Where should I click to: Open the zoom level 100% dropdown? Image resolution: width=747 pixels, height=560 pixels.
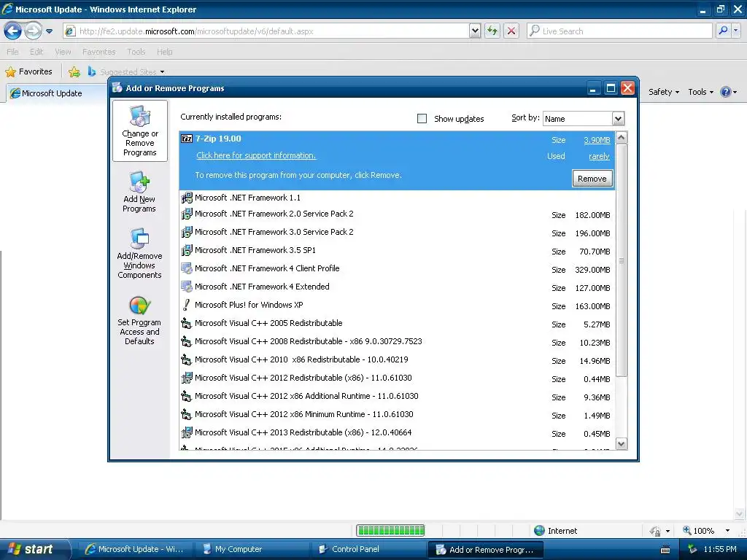coord(727,531)
